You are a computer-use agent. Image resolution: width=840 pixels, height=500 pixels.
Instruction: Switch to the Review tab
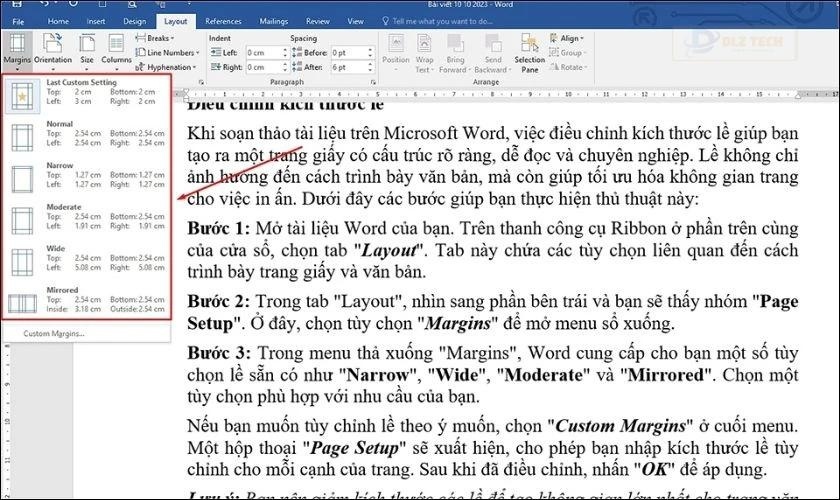pos(318,21)
